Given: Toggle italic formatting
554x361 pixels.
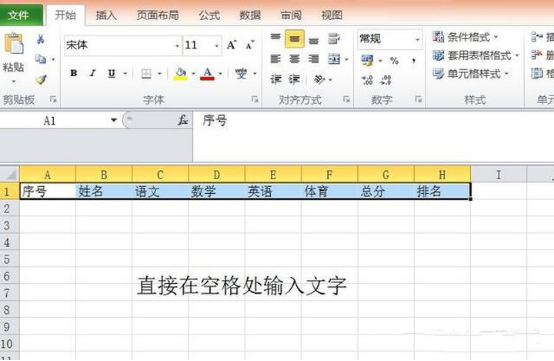Looking at the screenshot, I should [x=93, y=73].
